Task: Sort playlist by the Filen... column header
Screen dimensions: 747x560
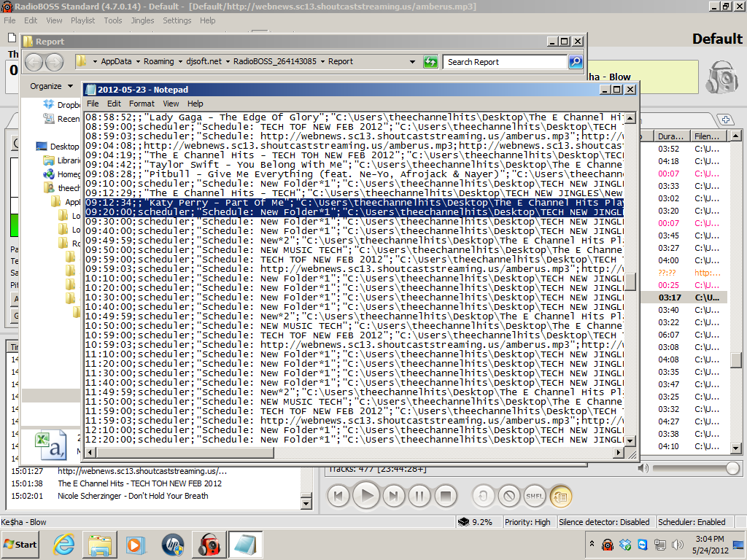Action: (708, 136)
